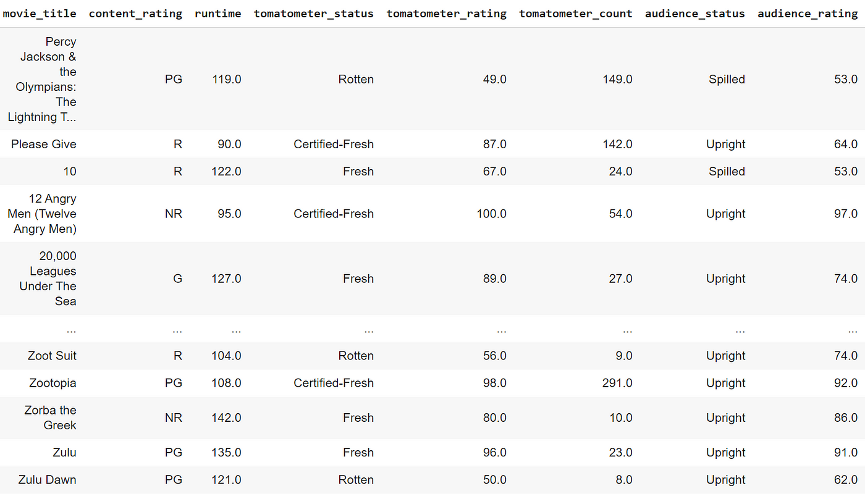This screenshot has width=865, height=504.
Task: Click tomatometer count 9.0 in Zoot Suit row
Action: click(x=624, y=356)
